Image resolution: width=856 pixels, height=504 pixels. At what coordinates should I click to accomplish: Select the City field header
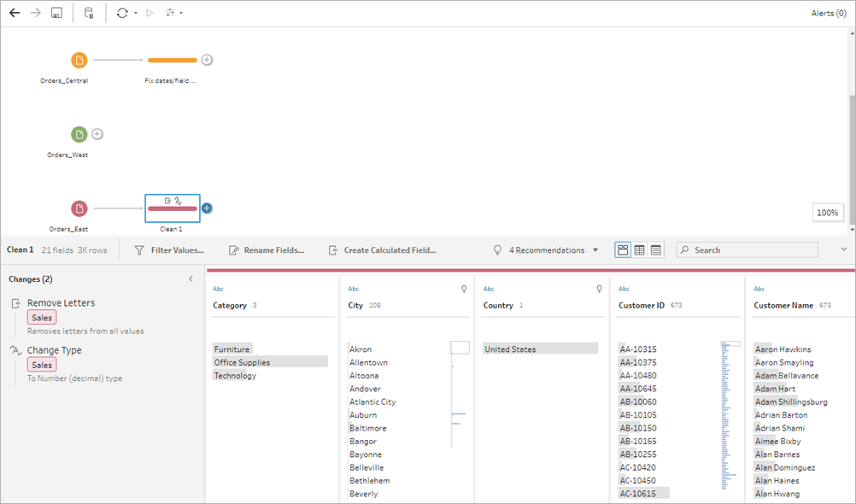click(x=355, y=306)
